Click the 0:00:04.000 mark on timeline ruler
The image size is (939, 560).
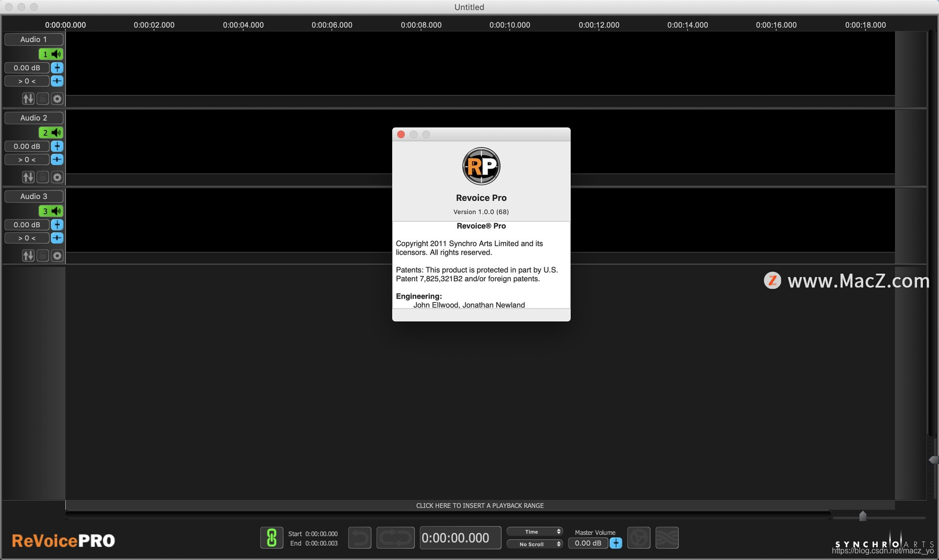click(x=243, y=25)
